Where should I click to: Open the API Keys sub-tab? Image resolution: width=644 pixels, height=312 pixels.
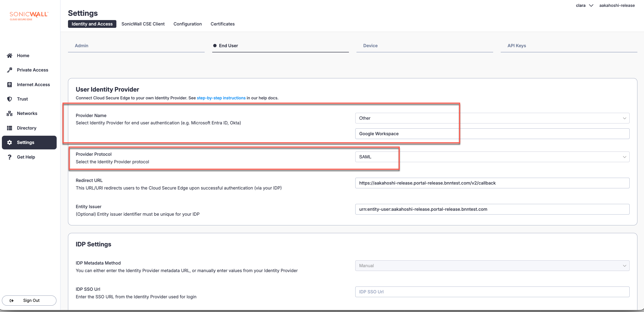pyautogui.click(x=569, y=46)
